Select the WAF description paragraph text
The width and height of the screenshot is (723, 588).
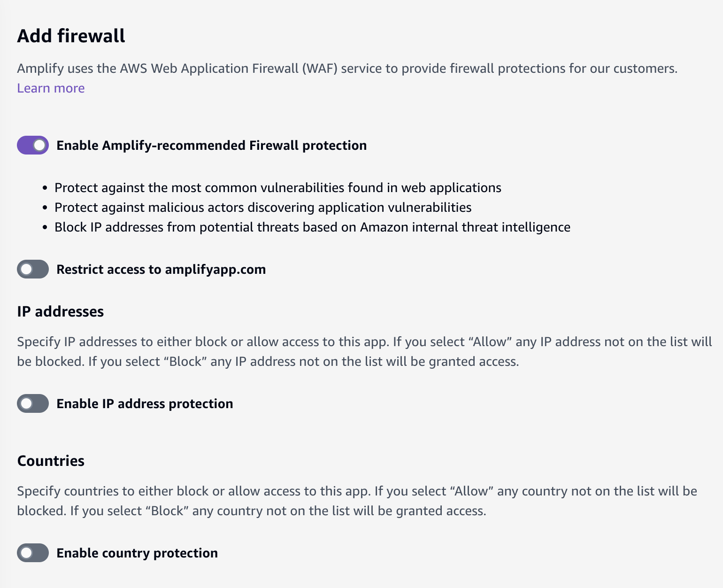347,68
